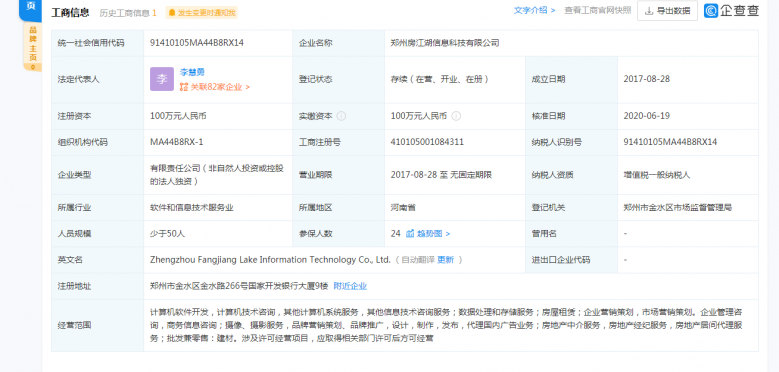
Task: Click 增值税一般纳税人 value
Action: coord(657,175)
